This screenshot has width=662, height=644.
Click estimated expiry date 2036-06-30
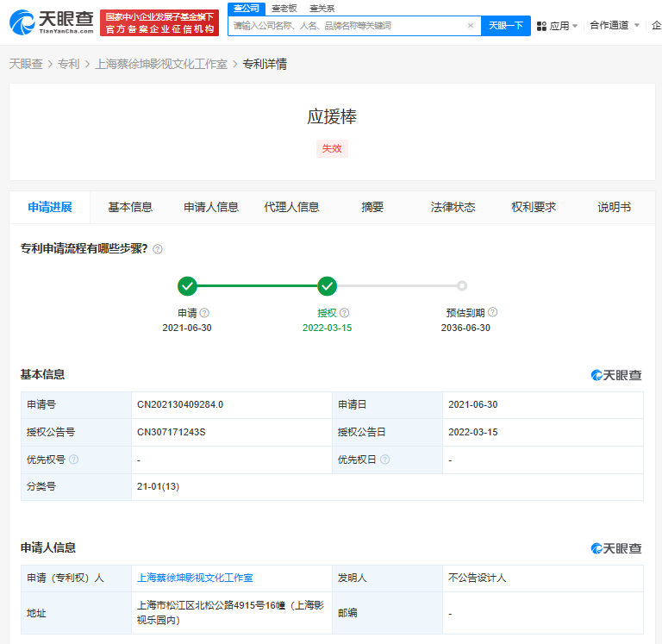pyautogui.click(x=465, y=328)
